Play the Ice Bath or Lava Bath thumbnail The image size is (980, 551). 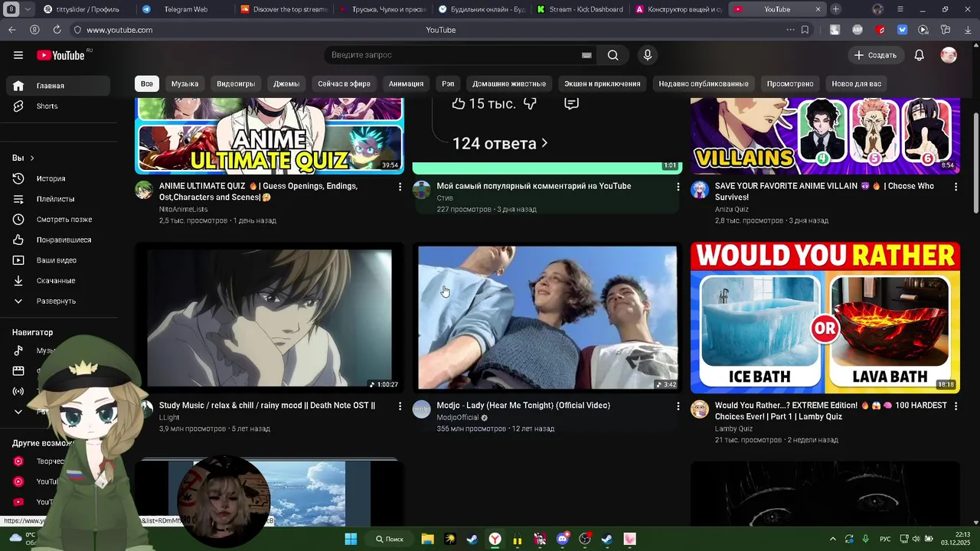(x=825, y=318)
